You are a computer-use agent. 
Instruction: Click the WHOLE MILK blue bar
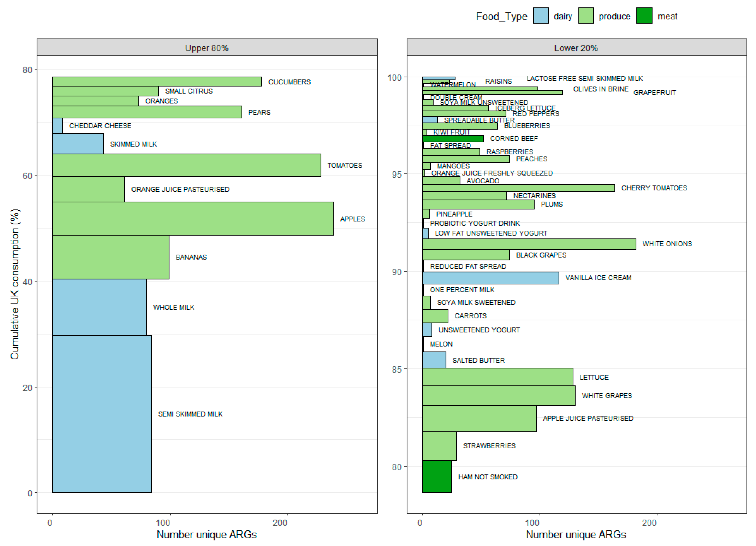99,307
